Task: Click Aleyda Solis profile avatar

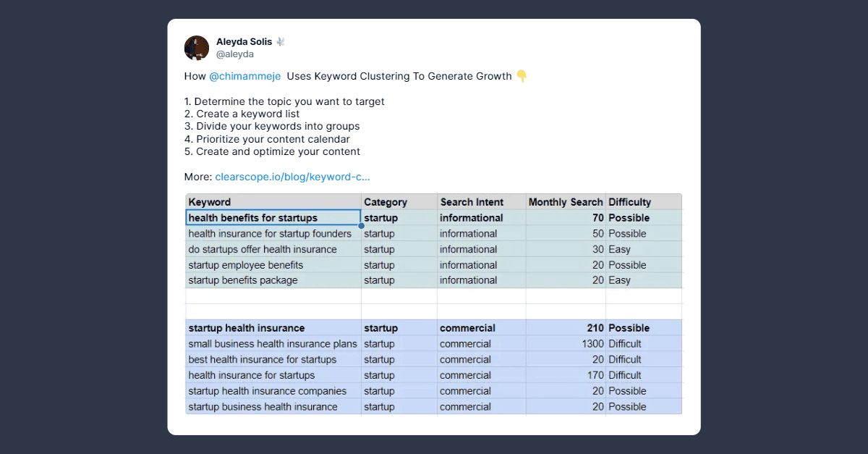Action: [197, 48]
